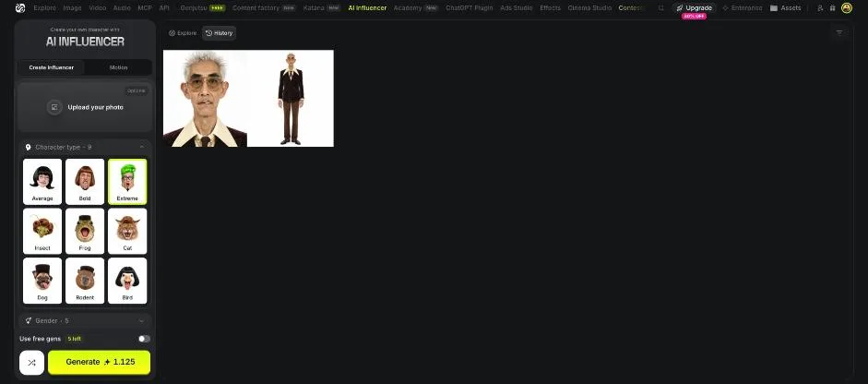Click the Generate button
This screenshot has height=384, width=868.
point(99,363)
